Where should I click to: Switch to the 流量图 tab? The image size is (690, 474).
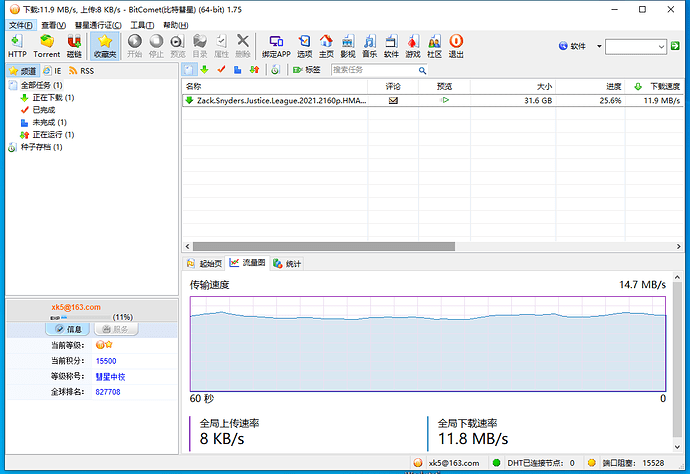pyautogui.click(x=247, y=263)
